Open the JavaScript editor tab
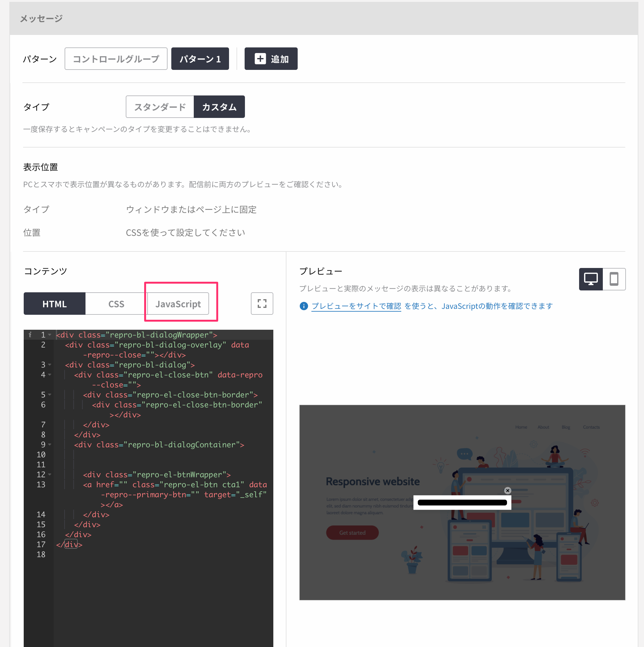The width and height of the screenshot is (644, 647). tap(178, 304)
